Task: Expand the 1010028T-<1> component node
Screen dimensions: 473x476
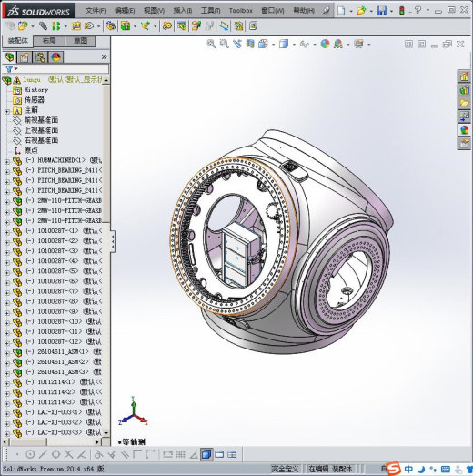Action: click(x=7, y=232)
